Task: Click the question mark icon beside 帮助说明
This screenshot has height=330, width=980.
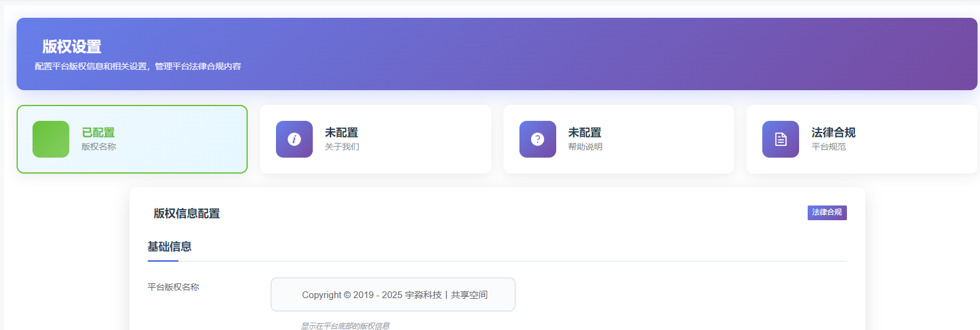Action: tap(537, 139)
